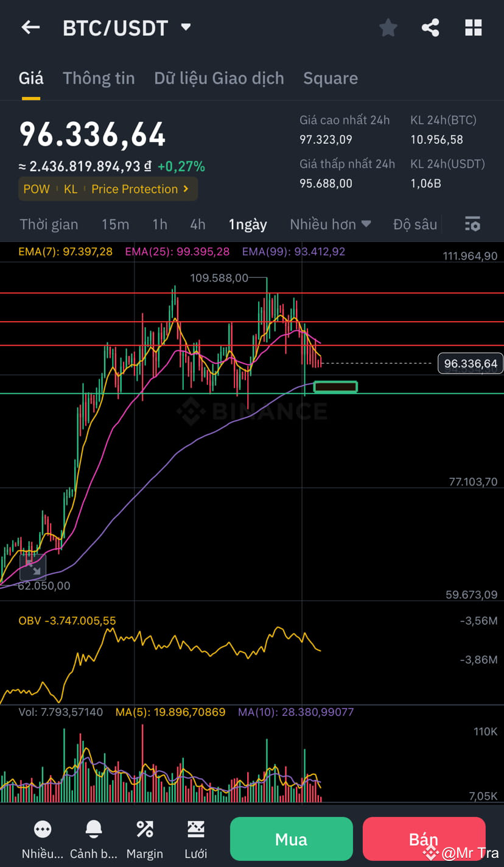The image size is (504, 867).
Task: Open the Dữ liệu Giao dịch tab
Action: (x=219, y=78)
